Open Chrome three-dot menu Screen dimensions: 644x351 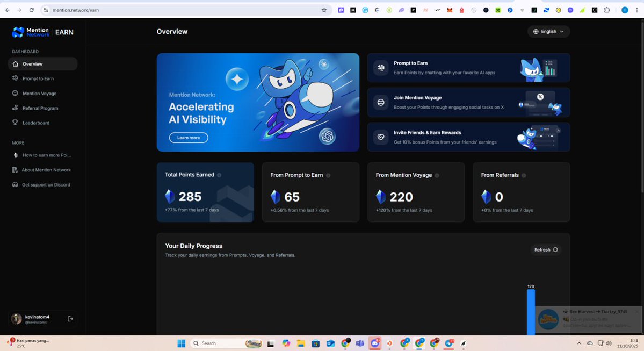click(x=636, y=10)
